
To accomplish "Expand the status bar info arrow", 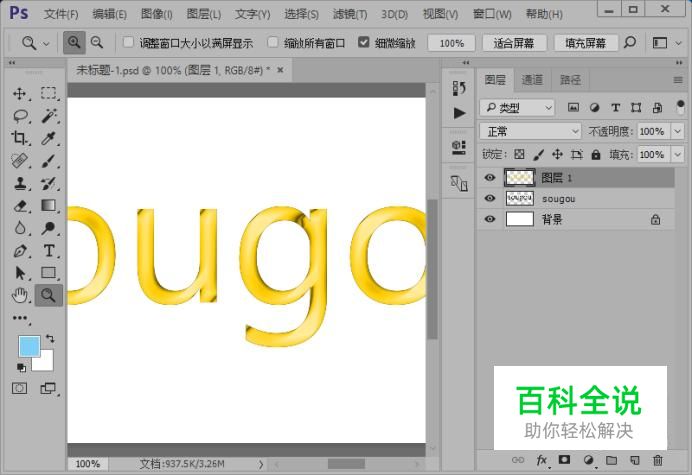I will (261, 464).
